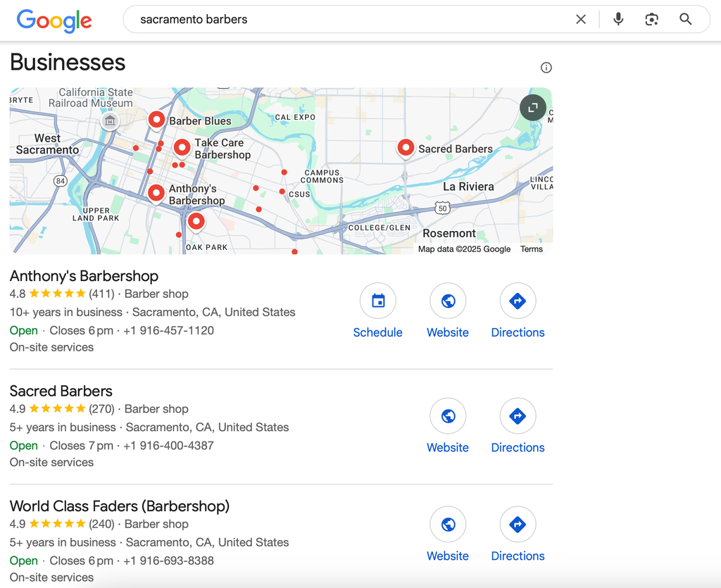Click the map Terms link
Screen dimensions: 721x588
click(x=532, y=249)
